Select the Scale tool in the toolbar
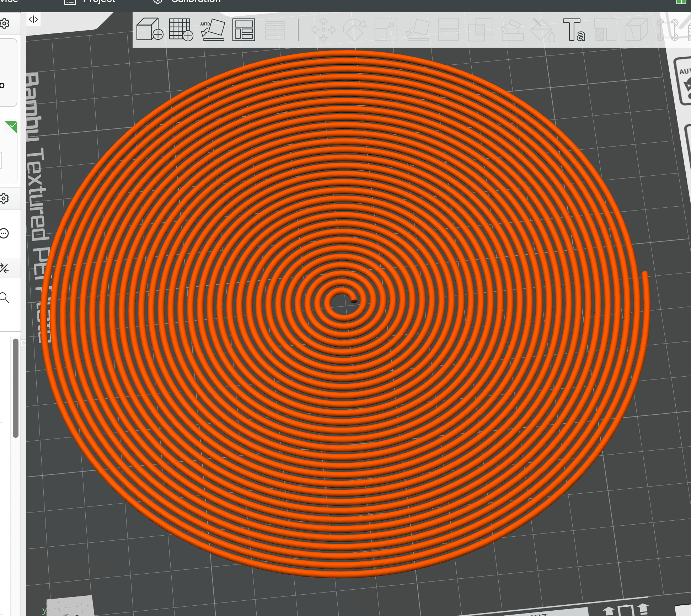 point(386,30)
